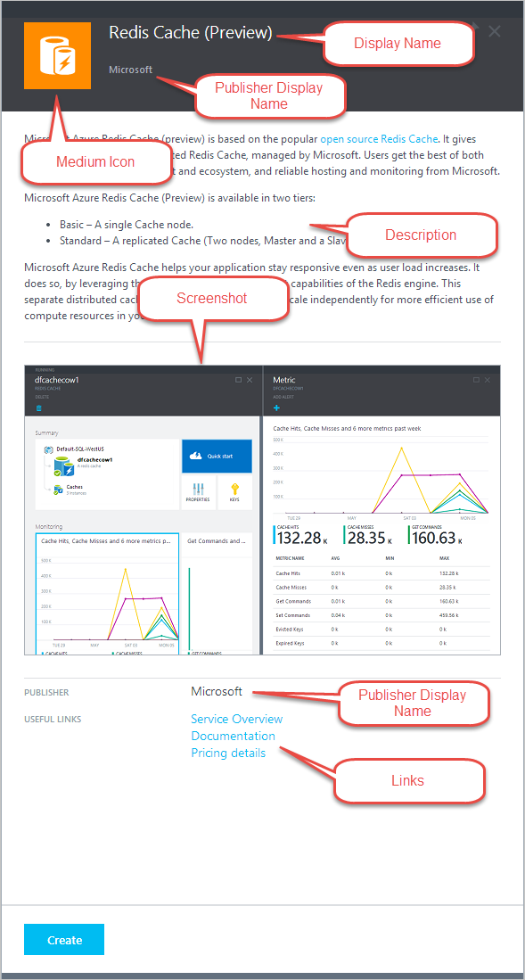Click the MAX column header
The image size is (525, 980).
pyautogui.click(x=445, y=557)
